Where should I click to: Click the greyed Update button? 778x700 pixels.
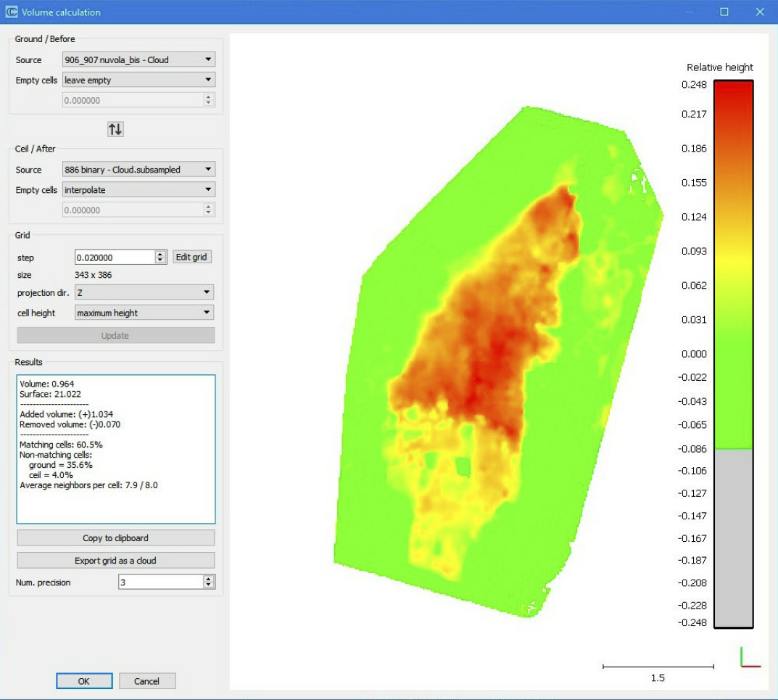(115, 336)
